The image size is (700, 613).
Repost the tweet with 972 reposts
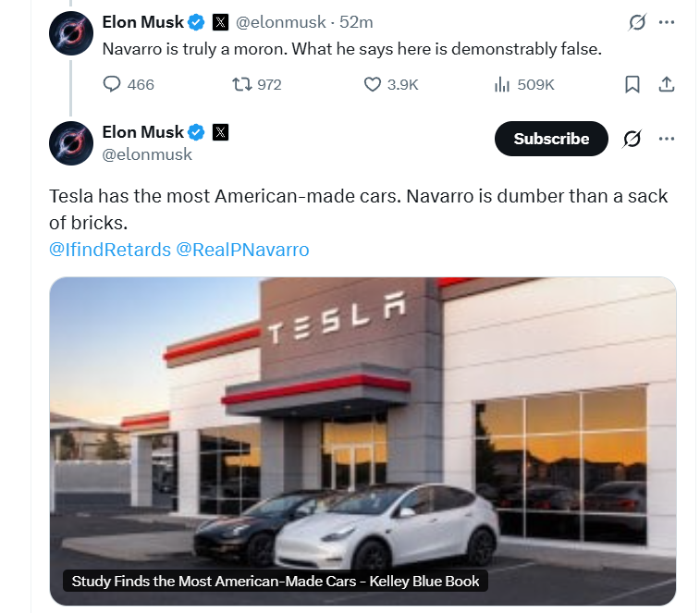tap(257, 84)
